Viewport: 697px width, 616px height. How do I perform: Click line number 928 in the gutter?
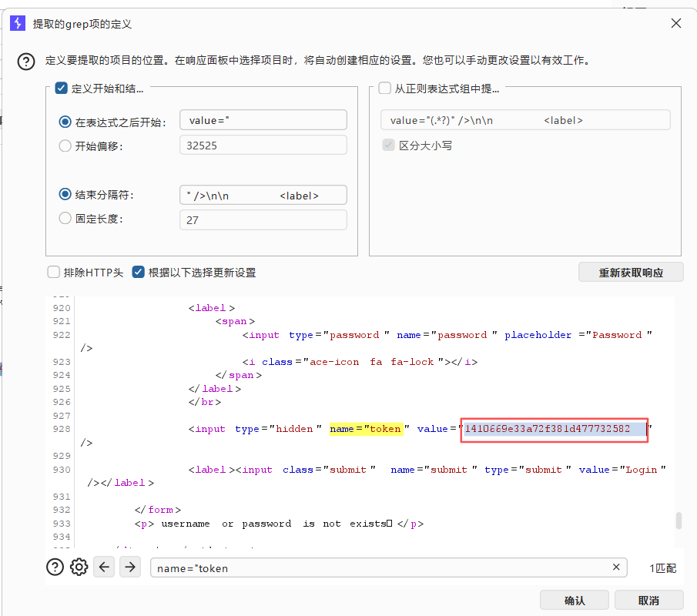(62, 429)
